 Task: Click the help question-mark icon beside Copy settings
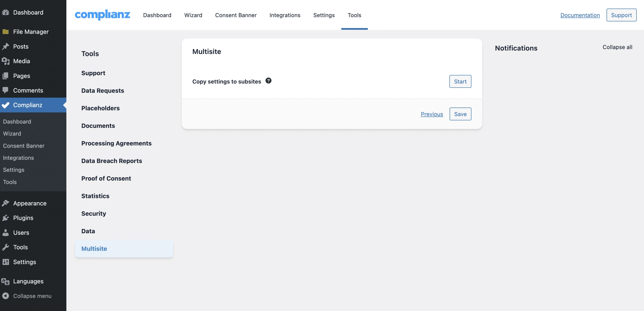pos(268,81)
